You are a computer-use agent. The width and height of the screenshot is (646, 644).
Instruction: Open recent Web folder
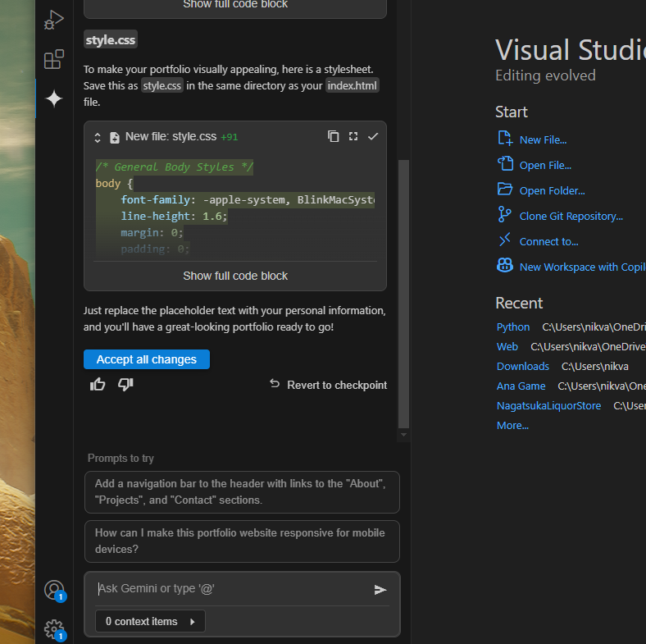coord(507,347)
